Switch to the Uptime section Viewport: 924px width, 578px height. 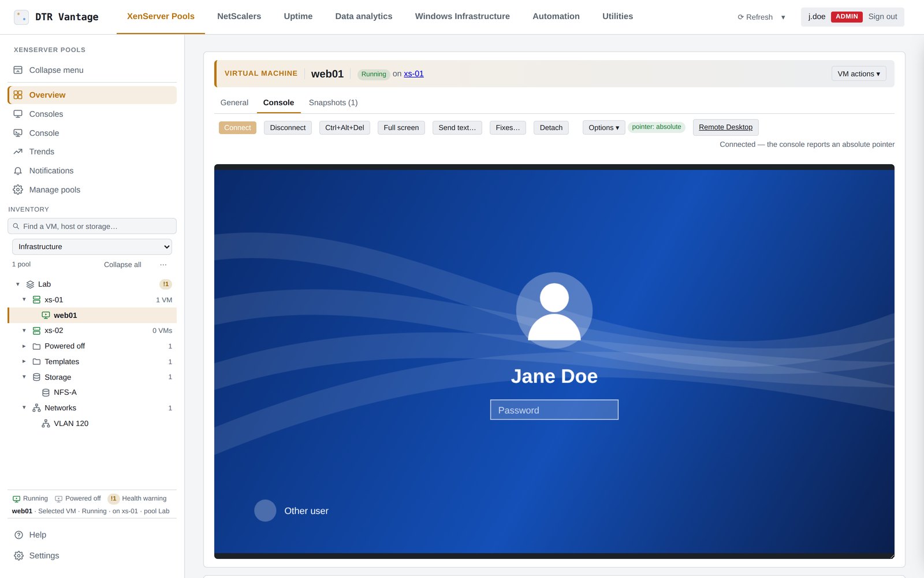click(298, 16)
